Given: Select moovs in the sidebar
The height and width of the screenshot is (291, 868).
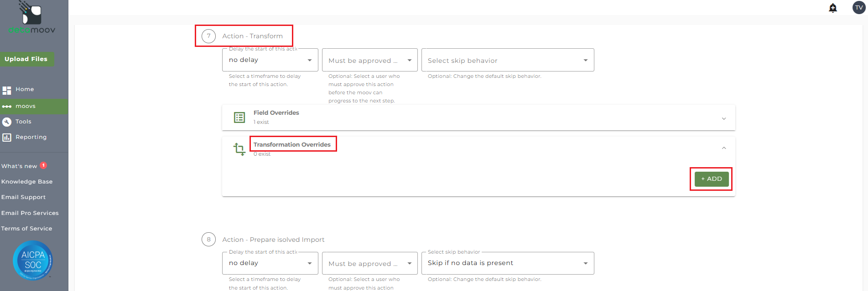Looking at the screenshot, I should coord(26,106).
